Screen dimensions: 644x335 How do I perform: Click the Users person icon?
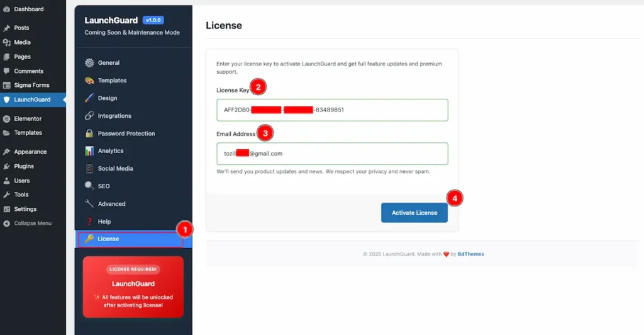[6, 181]
